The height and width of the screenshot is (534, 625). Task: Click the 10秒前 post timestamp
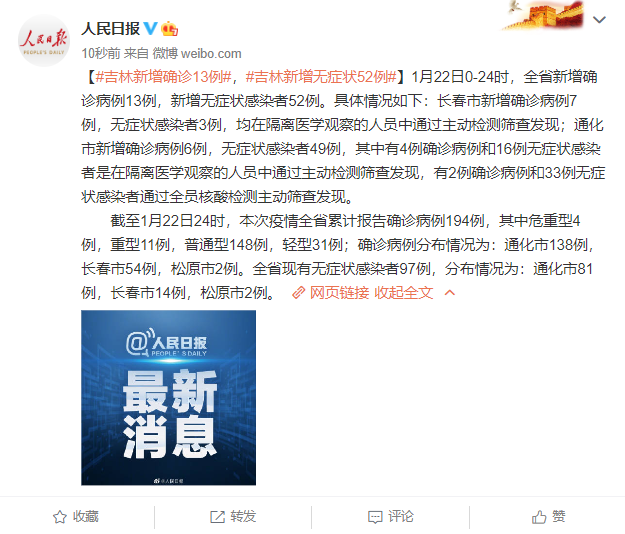[x=101, y=53]
